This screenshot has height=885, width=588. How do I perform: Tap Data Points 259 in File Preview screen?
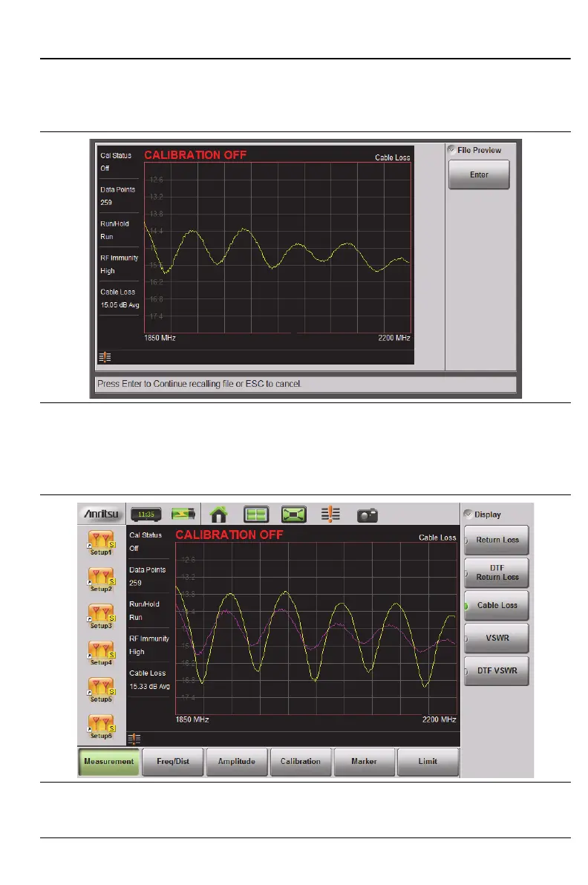click(x=117, y=196)
